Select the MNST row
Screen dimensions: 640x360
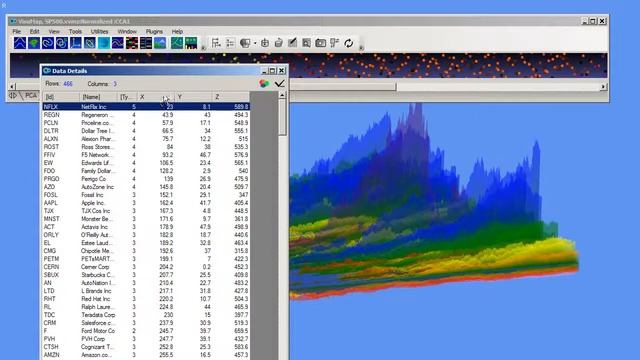coord(146,219)
